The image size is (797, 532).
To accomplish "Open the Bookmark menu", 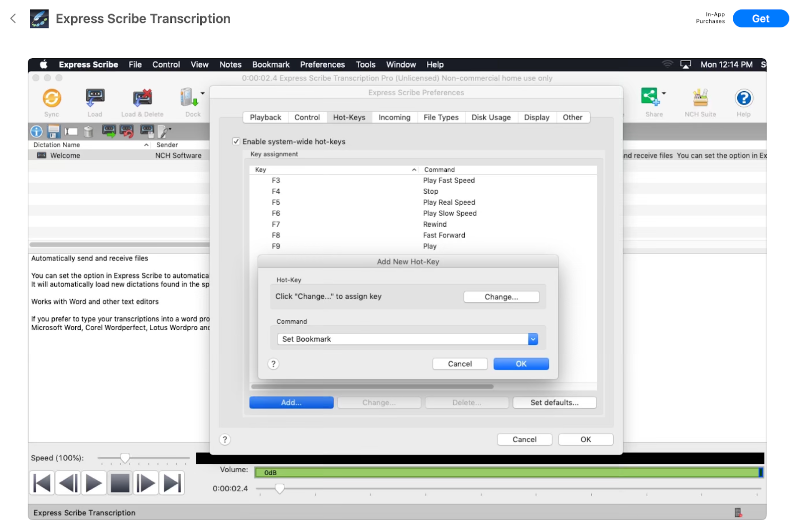I will coord(271,65).
